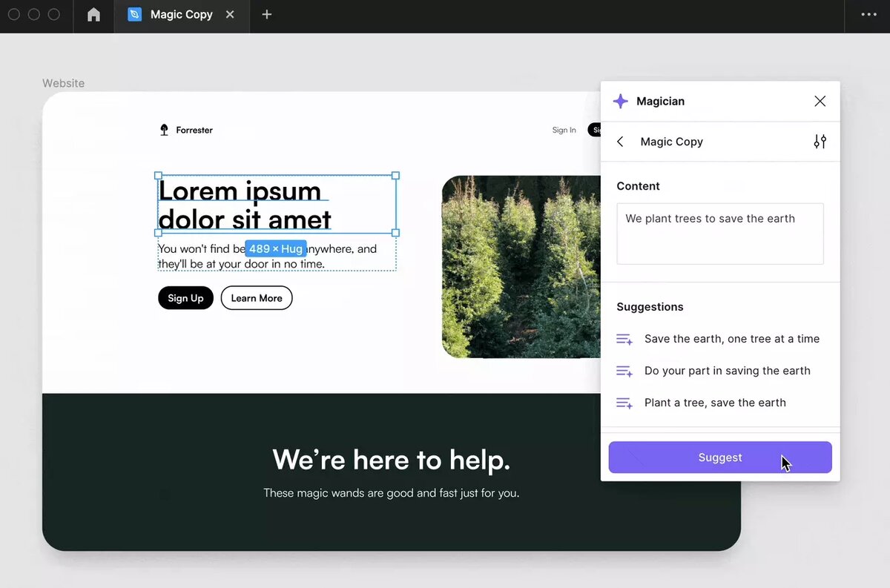Click icon beside 'Save the earth, one tree' suggestion
The height and width of the screenshot is (588, 890).
point(624,340)
